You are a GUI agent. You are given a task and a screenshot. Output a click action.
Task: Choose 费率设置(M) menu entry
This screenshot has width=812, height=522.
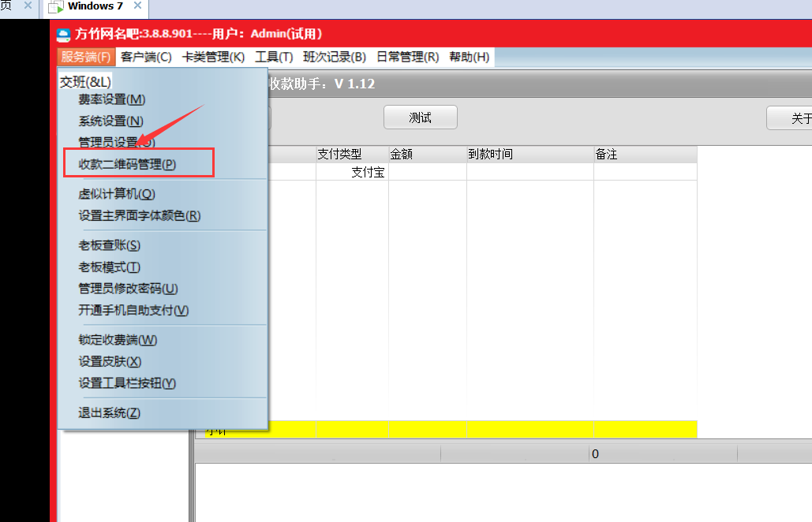pos(111,99)
